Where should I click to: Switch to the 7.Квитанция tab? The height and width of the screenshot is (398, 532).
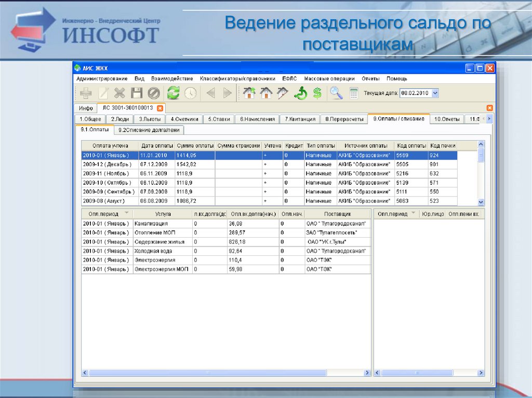pyautogui.click(x=300, y=119)
